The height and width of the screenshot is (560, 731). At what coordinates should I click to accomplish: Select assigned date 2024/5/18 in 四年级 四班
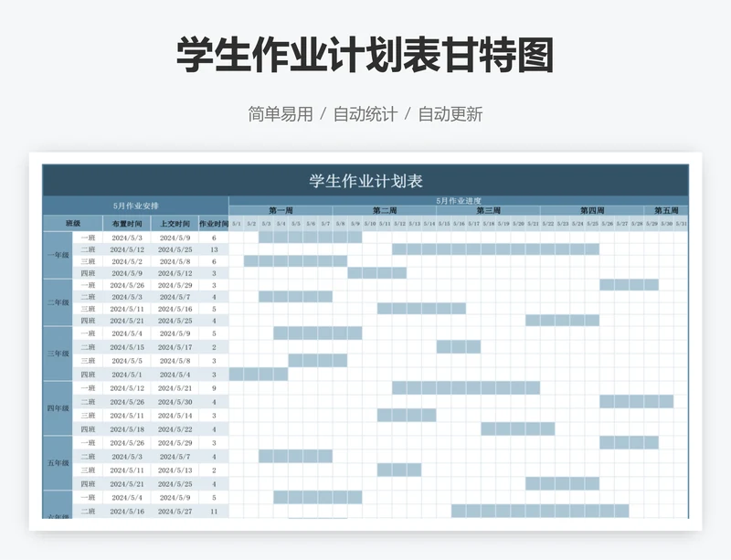127,429
